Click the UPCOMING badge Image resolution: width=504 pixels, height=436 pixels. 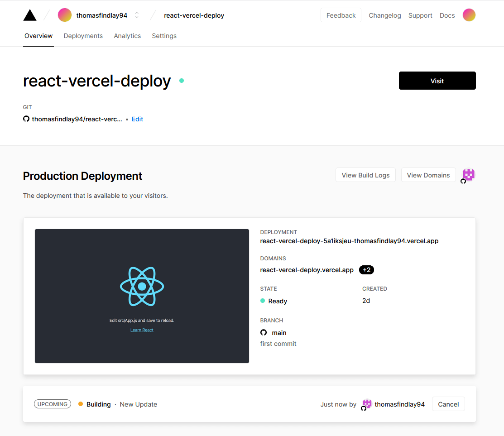pyautogui.click(x=53, y=404)
